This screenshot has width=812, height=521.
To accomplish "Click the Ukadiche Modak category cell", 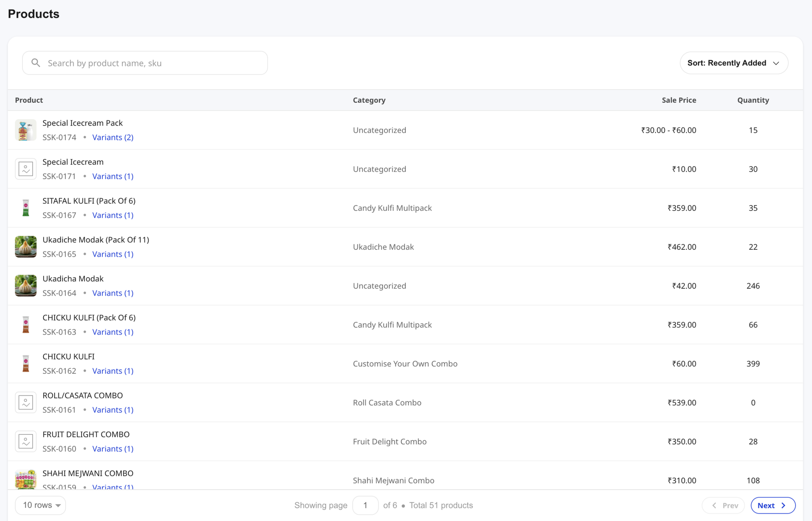I will click(x=383, y=247).
